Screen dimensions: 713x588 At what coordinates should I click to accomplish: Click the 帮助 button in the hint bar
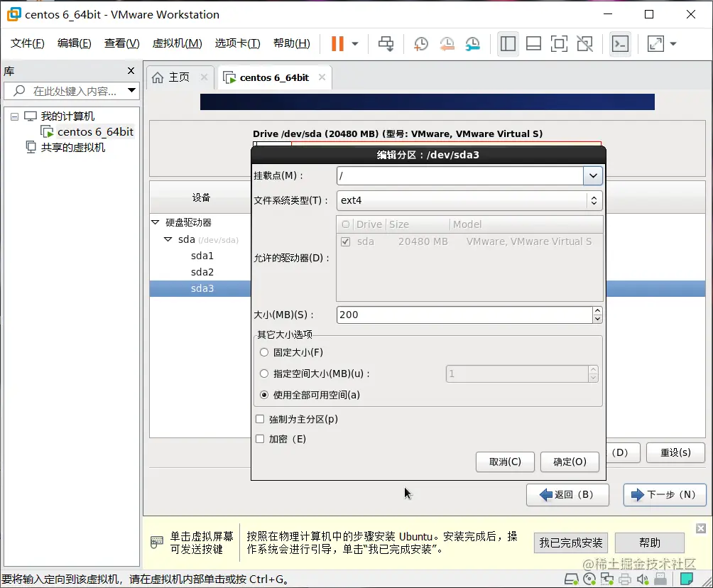(x=649, y=543)
